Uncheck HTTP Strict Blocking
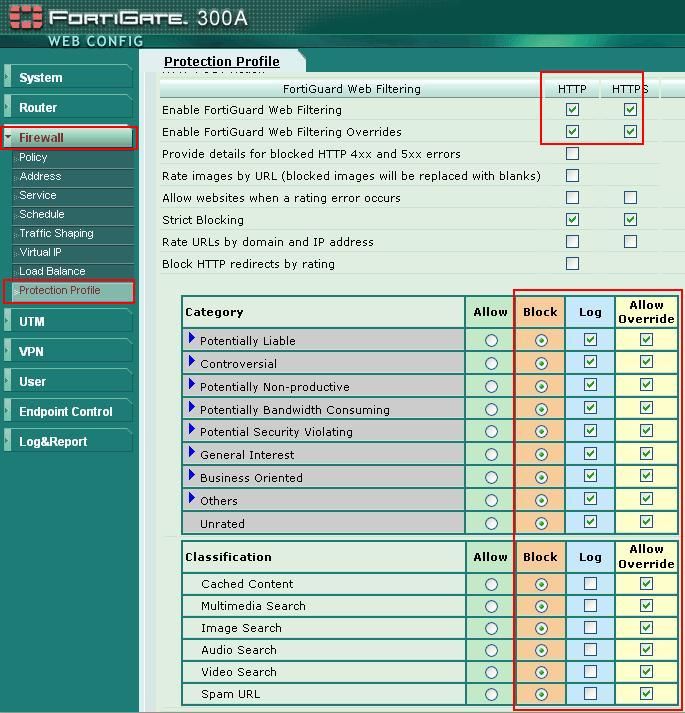Viewport: 685px width, 713px height. coord(572,220)
